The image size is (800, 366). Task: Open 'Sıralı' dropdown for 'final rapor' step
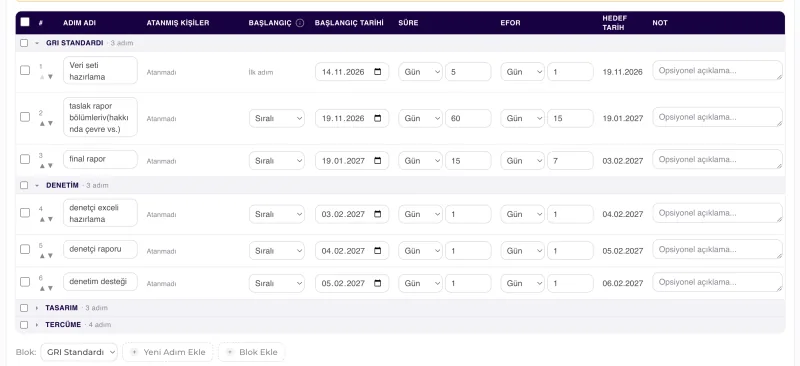pyautogui.click(x=277, y=161)
